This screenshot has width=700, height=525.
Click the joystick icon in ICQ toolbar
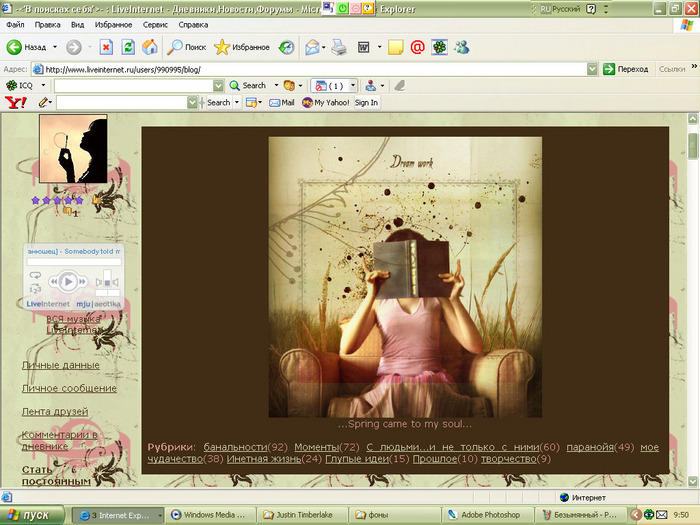point(371,85)
